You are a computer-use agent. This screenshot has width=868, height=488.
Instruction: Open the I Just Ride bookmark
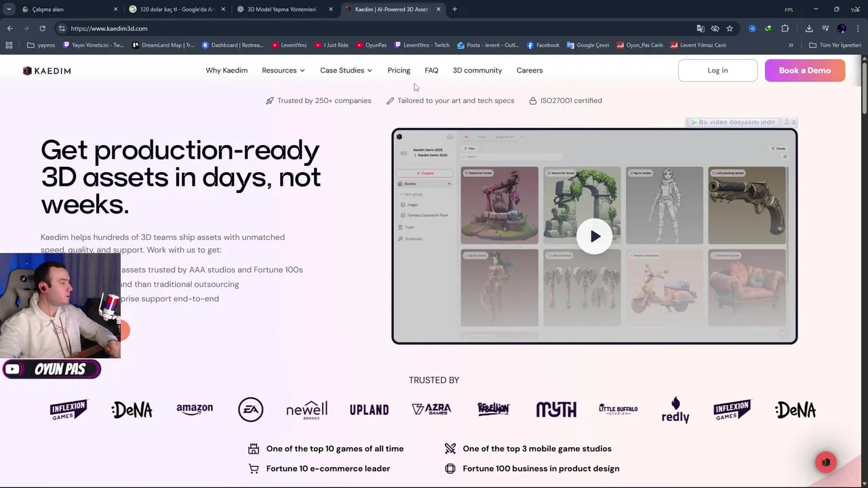coord(332,45)
